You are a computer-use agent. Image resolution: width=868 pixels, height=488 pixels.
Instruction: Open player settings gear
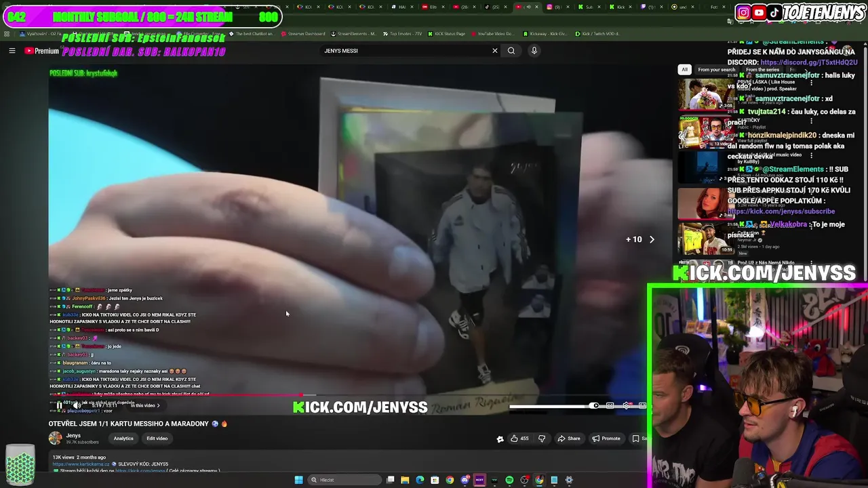(x=626, y=405)
